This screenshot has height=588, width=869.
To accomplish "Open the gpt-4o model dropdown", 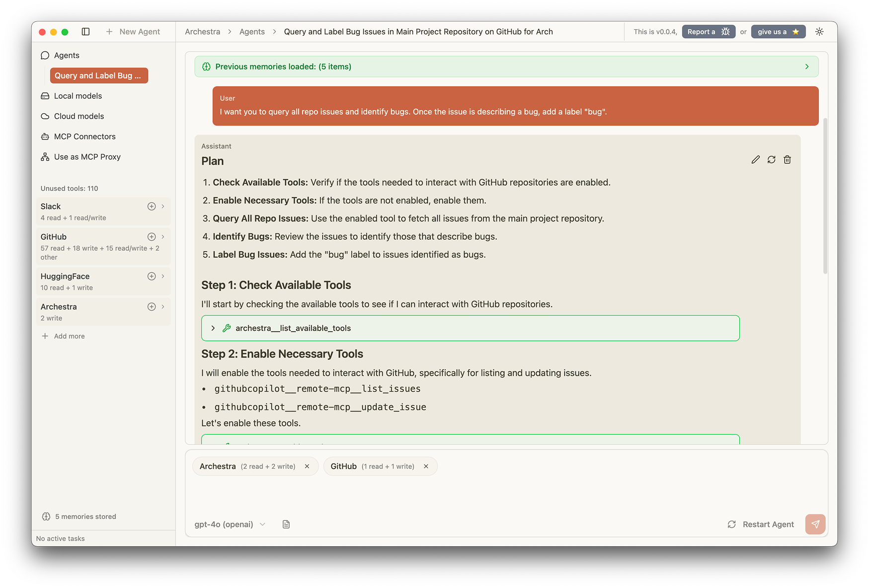I will click(230, 524).
